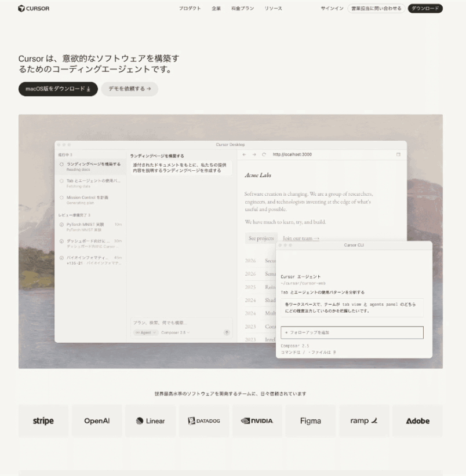Screen dimensions: 466x476
Task: Click the Datadog logo card
Action: coord(204,421)
